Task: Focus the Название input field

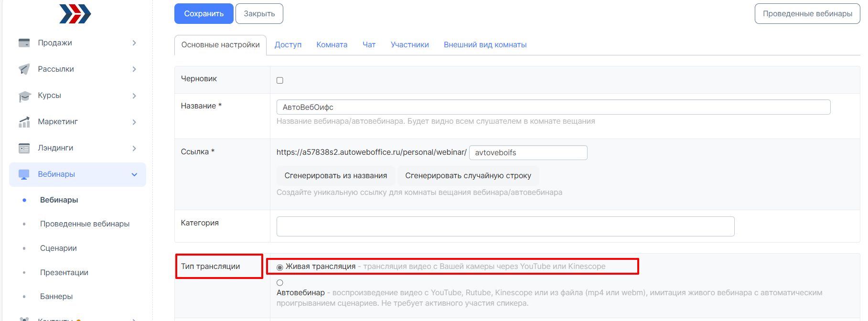Action: pos(553,107)
